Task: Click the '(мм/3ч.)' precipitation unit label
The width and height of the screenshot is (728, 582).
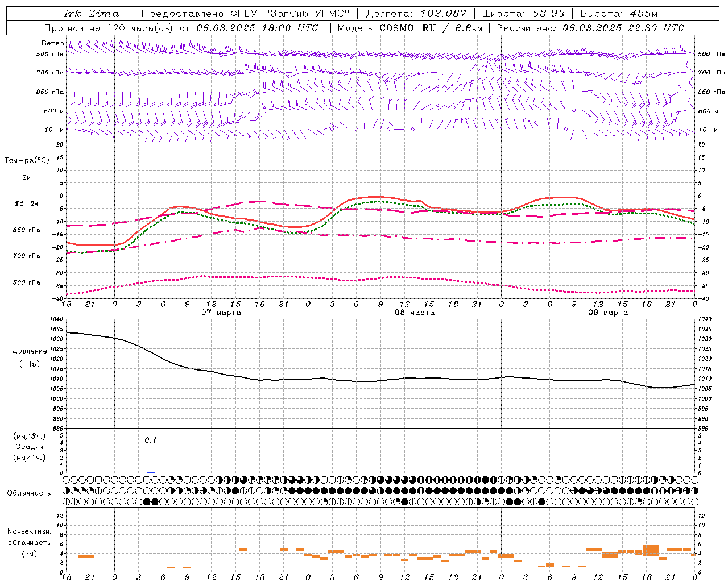Action: point(30,436)
